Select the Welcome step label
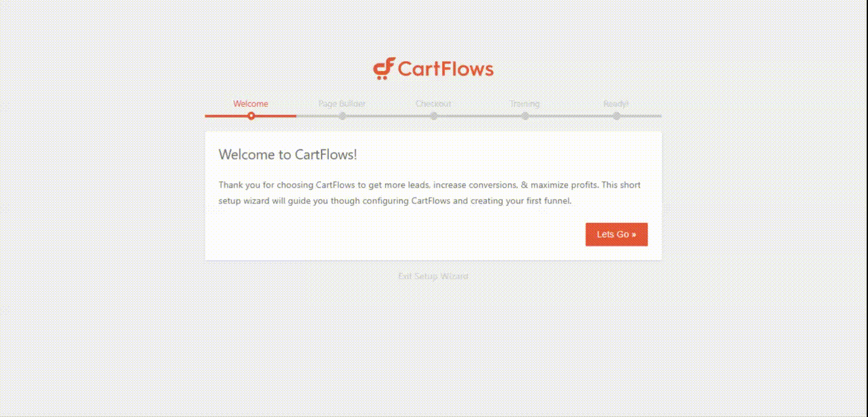Viewport: 868px width, 417px height. click(x=250, y=104)
